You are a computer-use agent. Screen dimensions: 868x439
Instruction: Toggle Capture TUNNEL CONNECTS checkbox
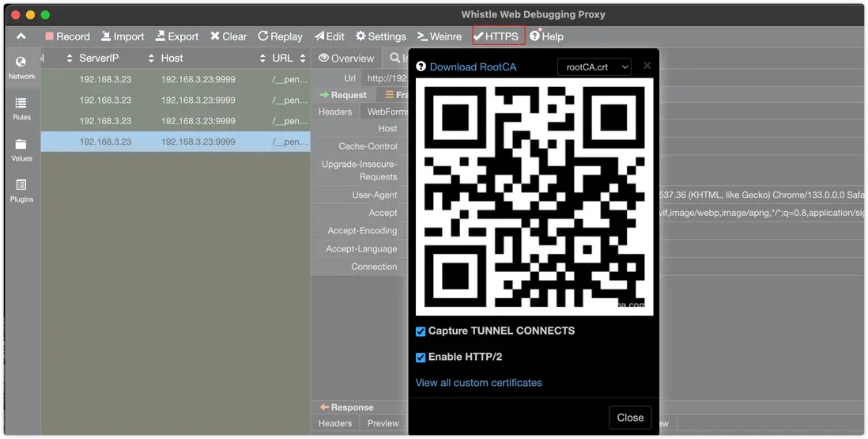coord(421,331)
